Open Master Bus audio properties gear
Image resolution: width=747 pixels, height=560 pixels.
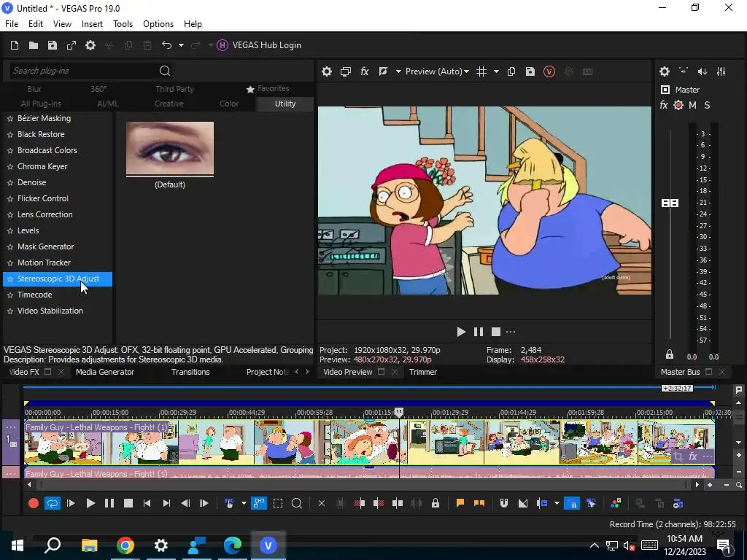pos(665,71)
